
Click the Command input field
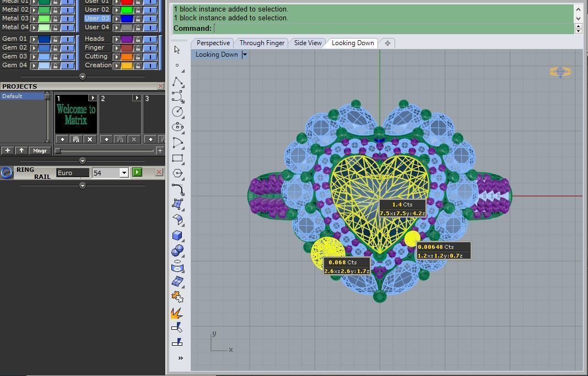(x=393, y=29)
